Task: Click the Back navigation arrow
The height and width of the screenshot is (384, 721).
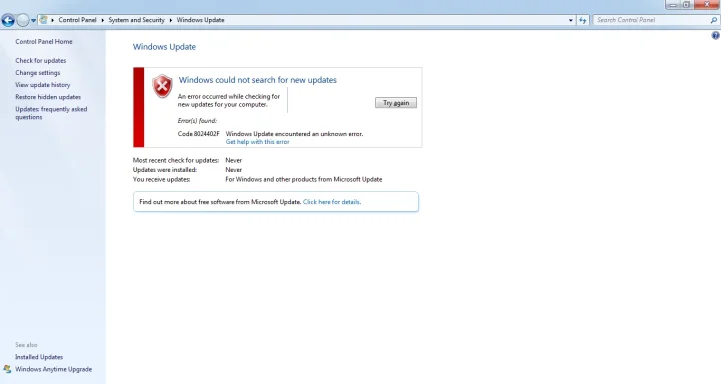Action: (8, 20)
